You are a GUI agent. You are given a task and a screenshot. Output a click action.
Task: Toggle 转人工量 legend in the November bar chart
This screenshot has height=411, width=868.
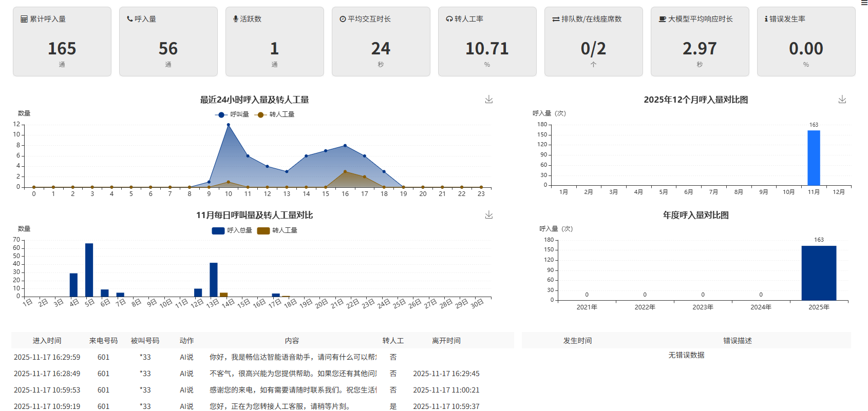tap(277, 230)
